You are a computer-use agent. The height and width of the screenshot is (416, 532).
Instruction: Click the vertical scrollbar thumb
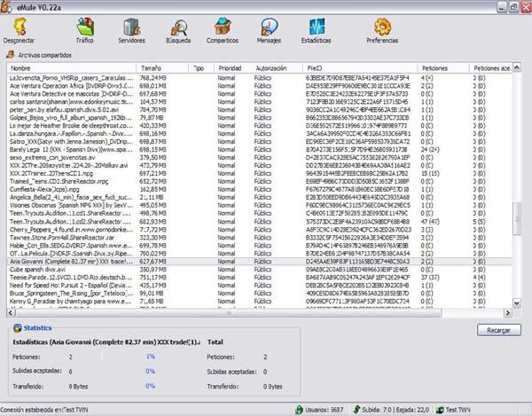pyautogui.click(x=516, y=219)
